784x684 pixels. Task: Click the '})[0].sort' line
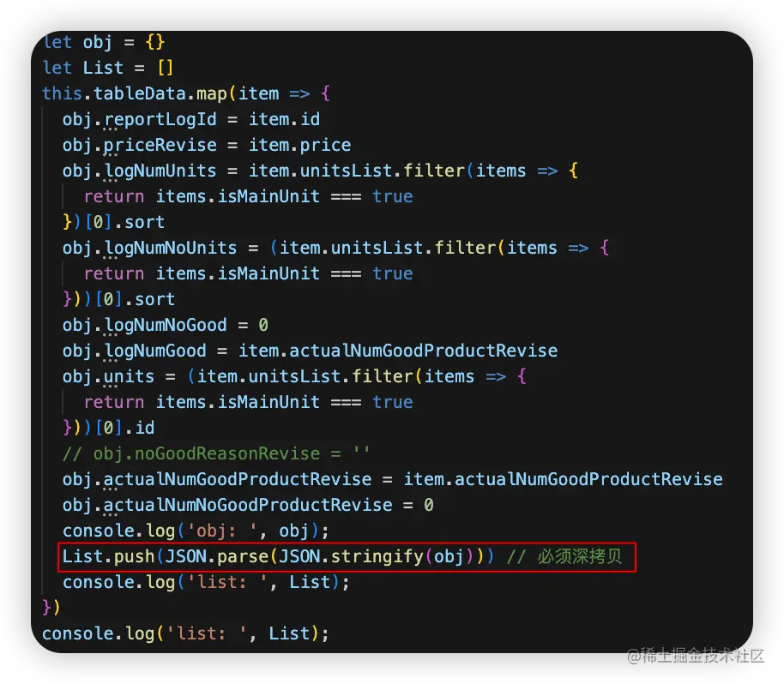pyautogui.click(x=113, y=222)
